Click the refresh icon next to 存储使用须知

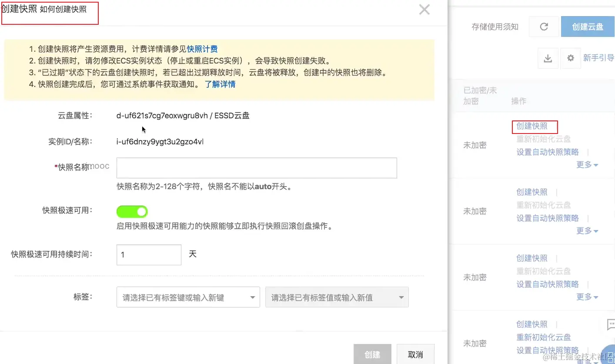(544, 27)
